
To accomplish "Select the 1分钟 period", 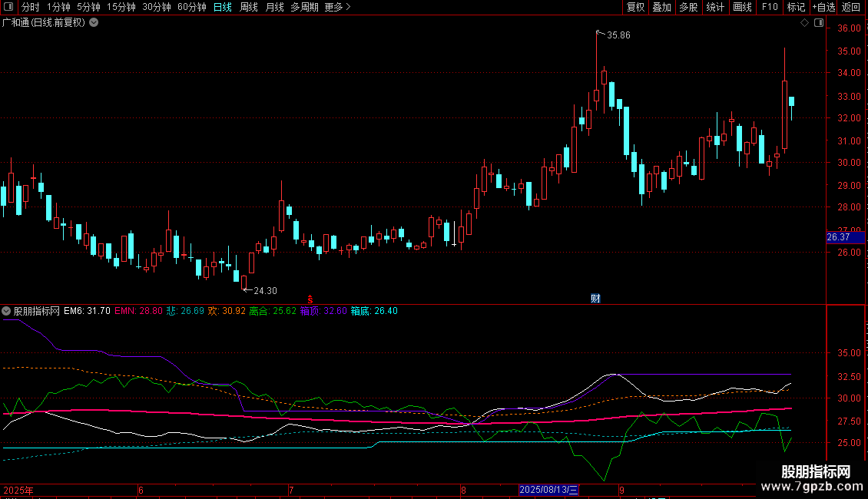I will (58, 7).
